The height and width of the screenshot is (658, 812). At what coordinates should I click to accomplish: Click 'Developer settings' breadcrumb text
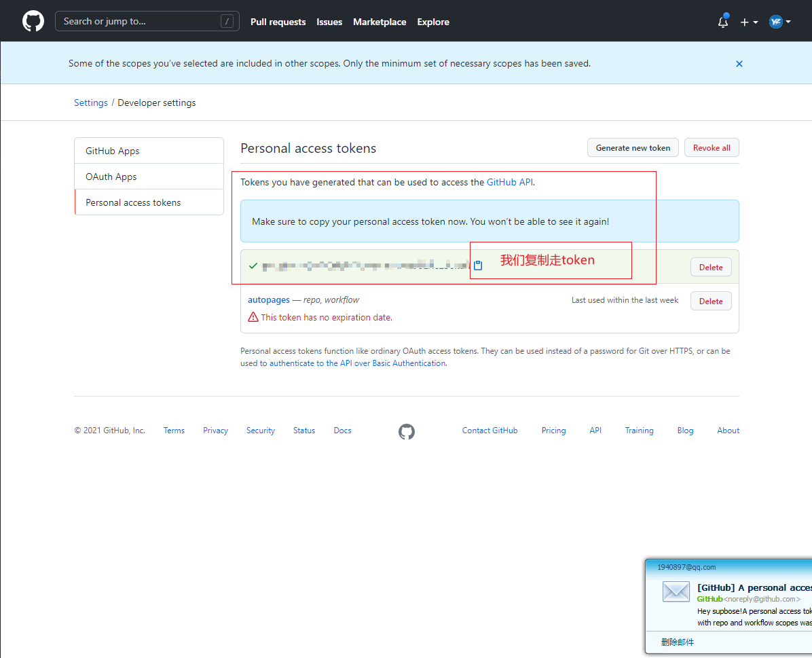(156, 103)
